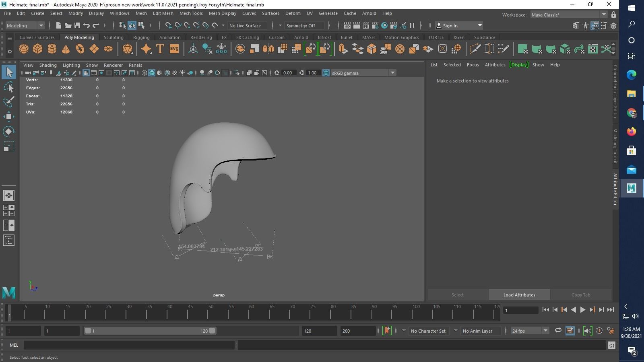Toggle select by hierarchy mode
Image resolution: width=644 pixels, height=362 pixels.
pyautogui.click(x=123, y=25)
